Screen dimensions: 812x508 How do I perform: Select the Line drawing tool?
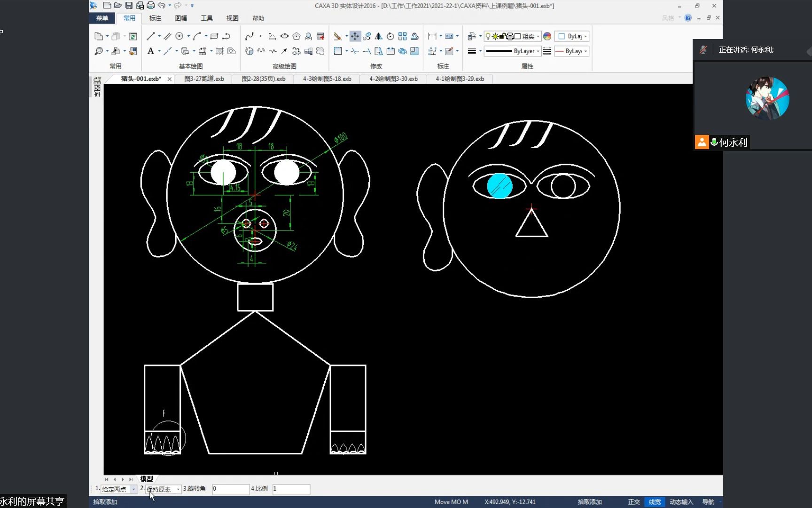pyautogui.click(x=150, y=36)
